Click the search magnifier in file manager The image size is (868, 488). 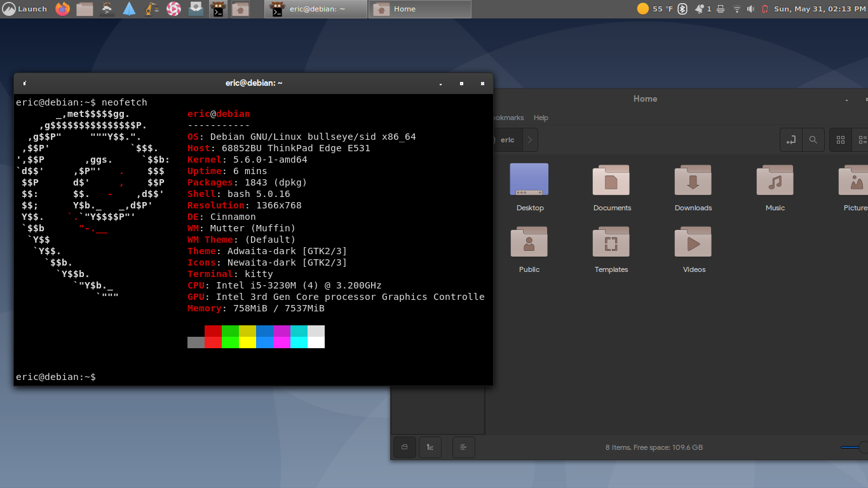click(x=813, y=140)
